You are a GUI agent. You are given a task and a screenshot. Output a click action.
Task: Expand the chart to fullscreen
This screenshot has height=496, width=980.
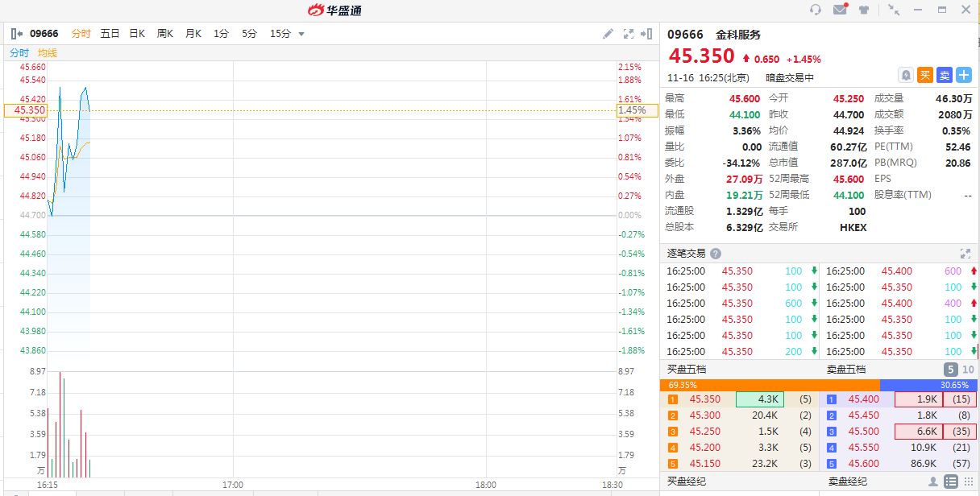[629, 34]
